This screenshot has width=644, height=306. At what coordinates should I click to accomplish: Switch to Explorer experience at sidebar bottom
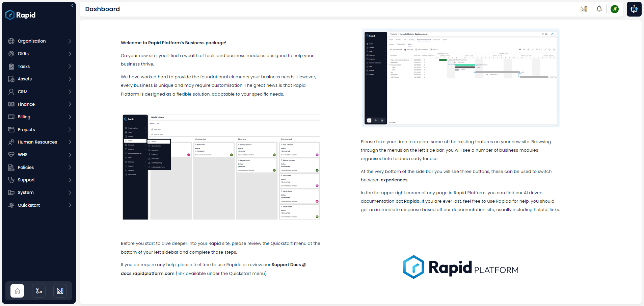[60, 291]
